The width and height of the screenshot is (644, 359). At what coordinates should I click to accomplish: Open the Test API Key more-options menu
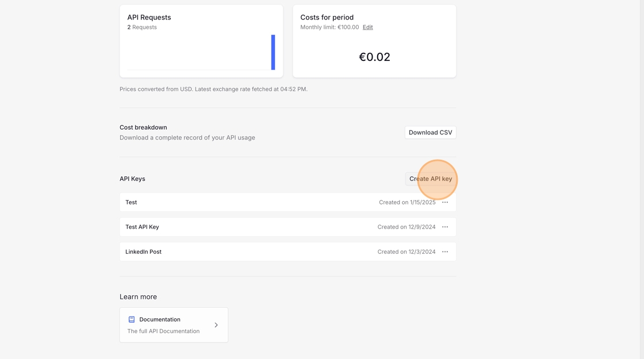pyautogui.click(x=445, y=227)
